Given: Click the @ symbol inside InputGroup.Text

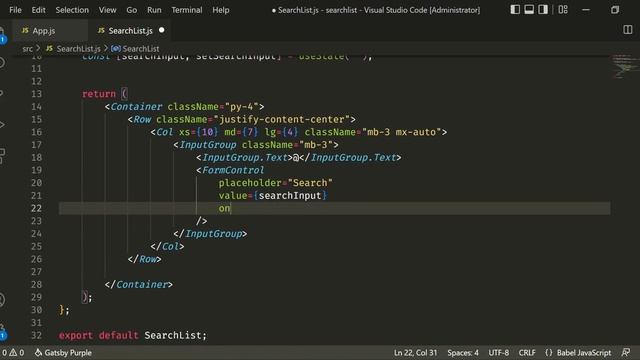Looking at the screenshot, I should (x=296, y=158).
